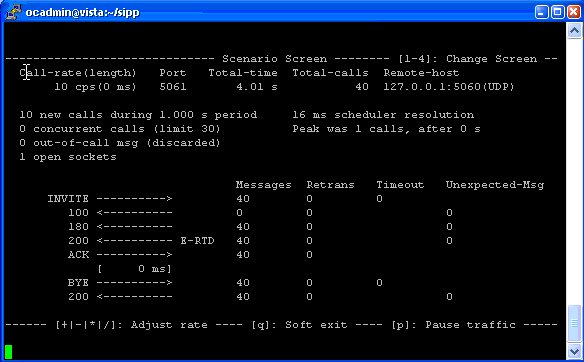Viewport: 584px width, 362px height.
Task: Click the 'Remote-host' column header
Action: point(421,73)
